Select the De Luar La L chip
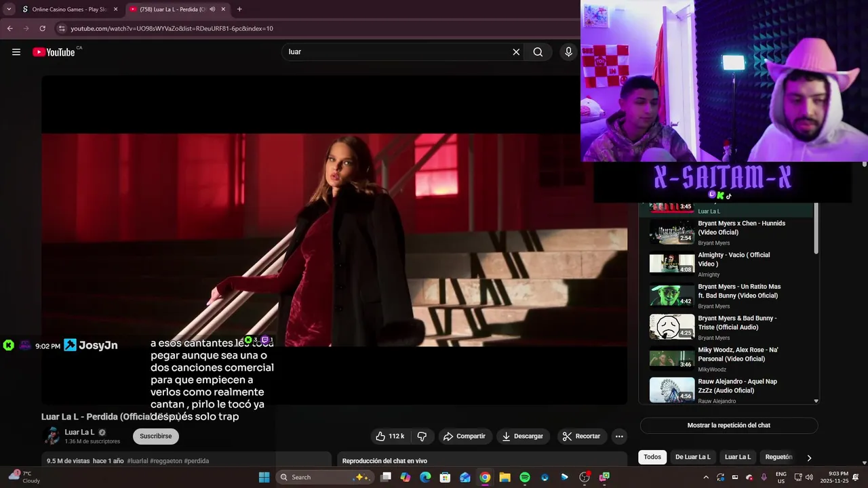The width and height of the screenshot is (868, 488). 693,457
